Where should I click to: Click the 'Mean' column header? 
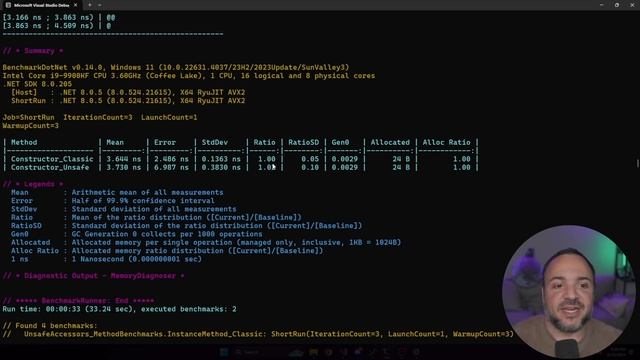pos(115,142)
